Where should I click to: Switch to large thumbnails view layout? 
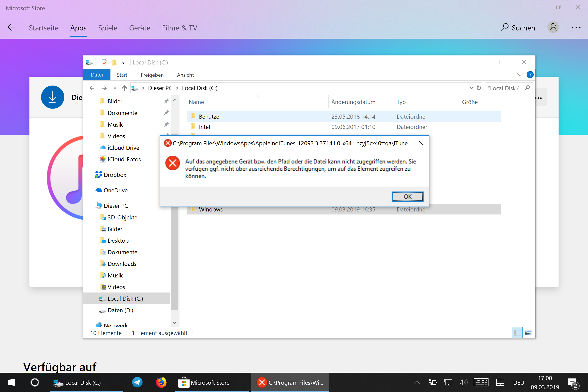528,333
